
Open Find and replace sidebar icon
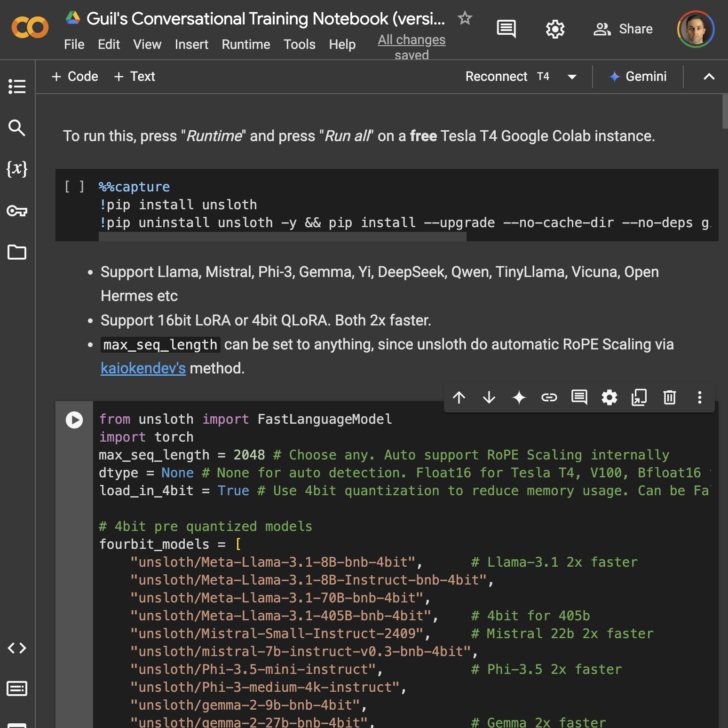tap(17, 127)
